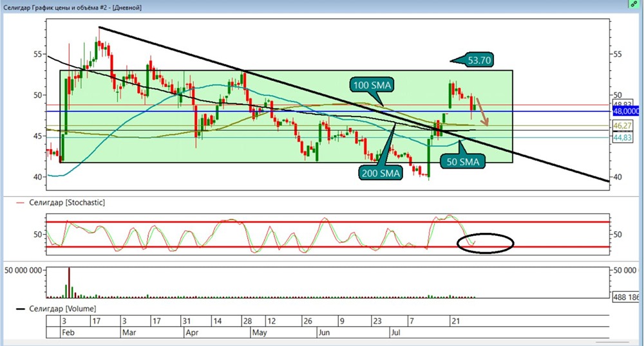The width and height of the screenshot is (644, 346).
Task: Click the day label '31' on the time axis
Action: click(187, 322)
